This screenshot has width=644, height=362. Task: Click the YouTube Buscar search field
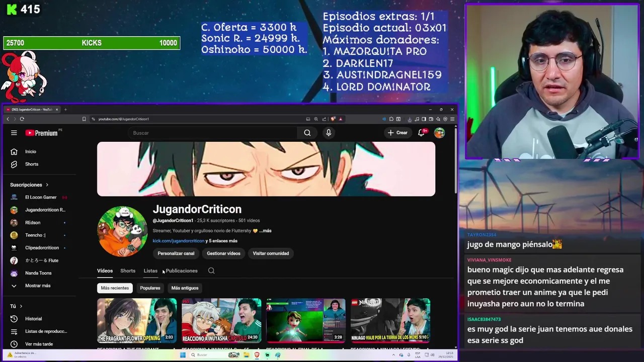213,133
